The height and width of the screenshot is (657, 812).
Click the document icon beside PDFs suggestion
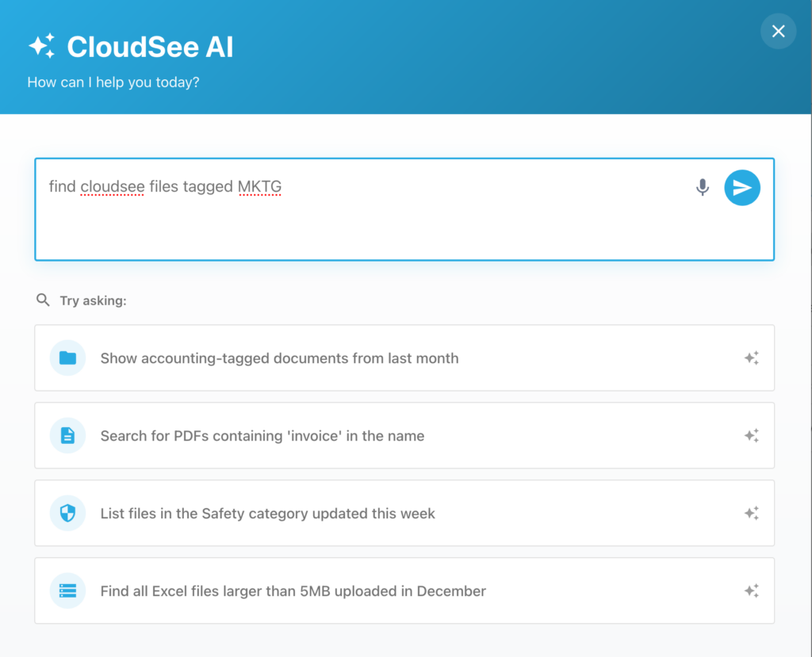pyautogui.click(x=67, y=435)
